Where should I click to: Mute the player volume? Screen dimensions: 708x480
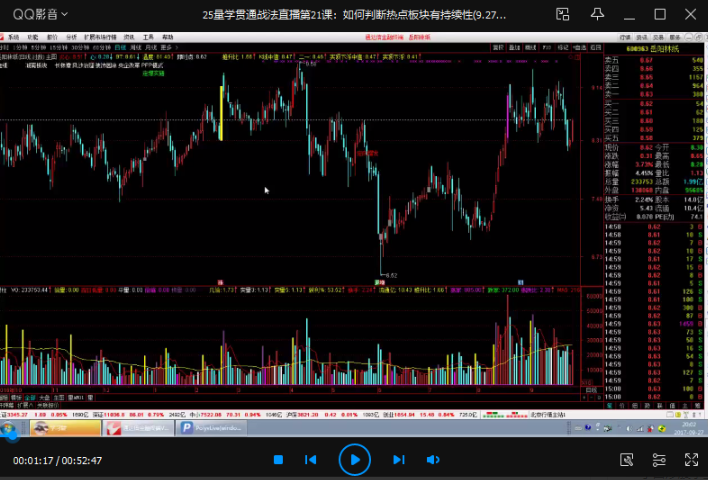point(433,460)
